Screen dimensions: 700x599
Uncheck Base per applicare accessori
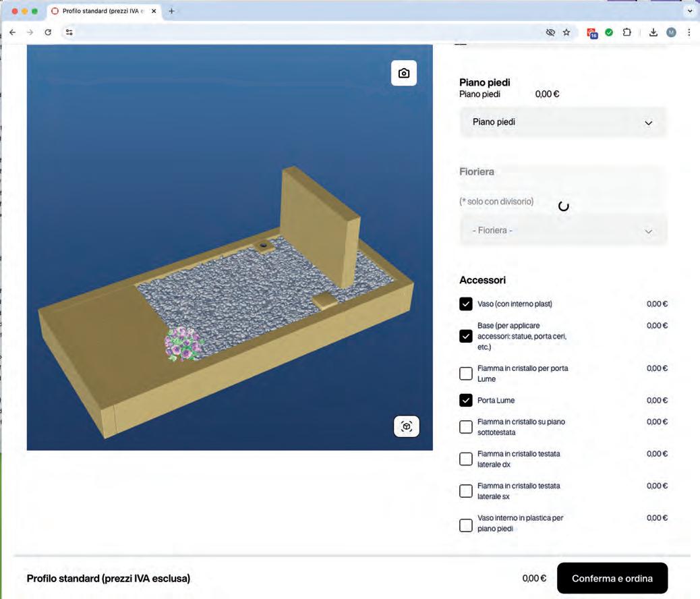(465, 336)
